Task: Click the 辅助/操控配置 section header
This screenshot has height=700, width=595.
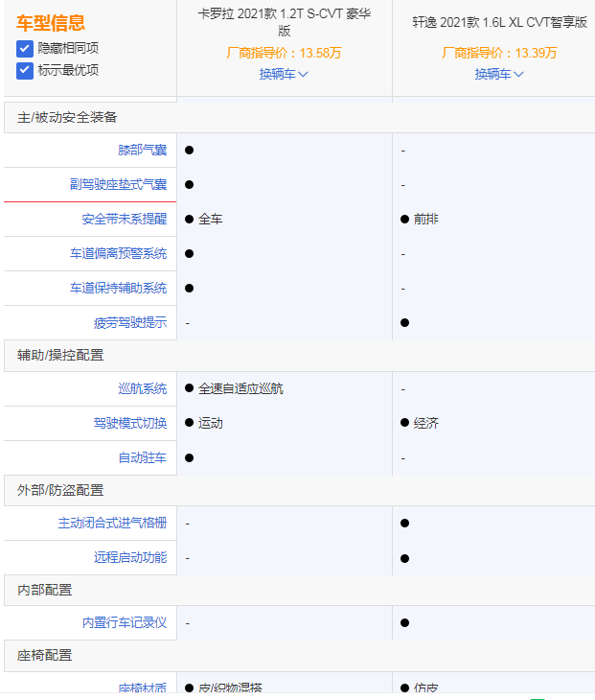Action: coord(60,355)
